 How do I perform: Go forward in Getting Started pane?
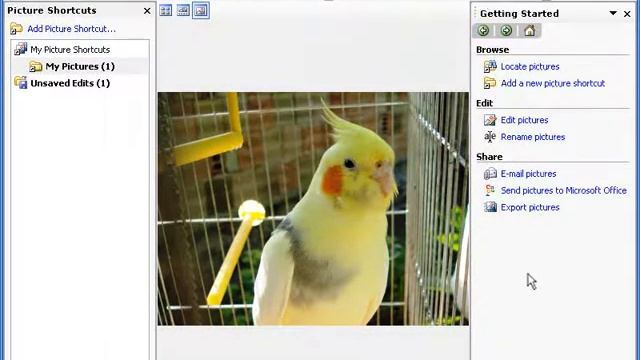click(x=507, y=31)
